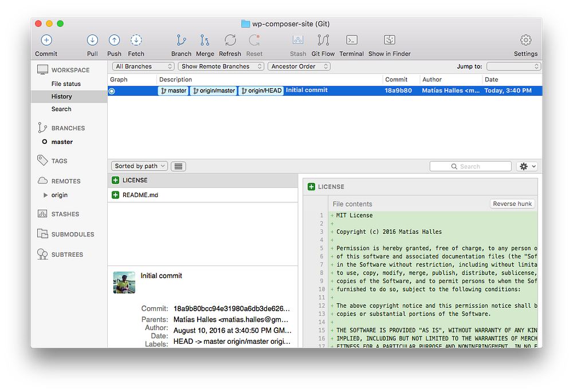Screen dimensions: 573x392
Task: Click the origin/HEAD label on commit
Action: (261, 91)
